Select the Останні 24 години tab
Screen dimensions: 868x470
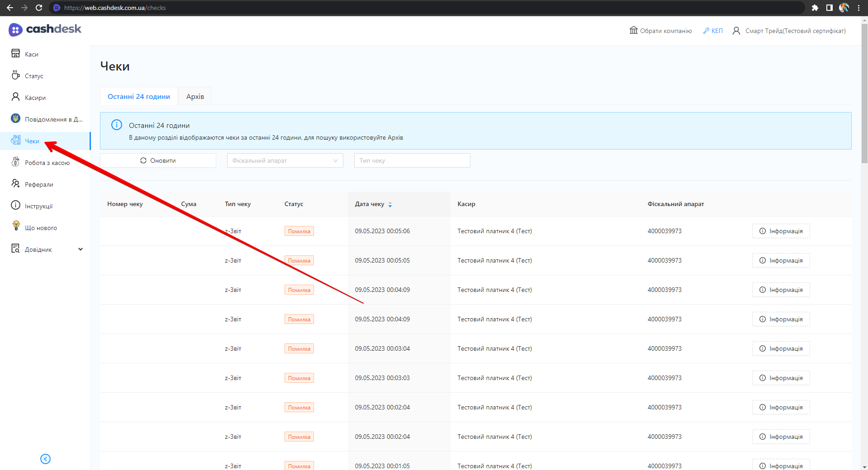click(138, 96)
